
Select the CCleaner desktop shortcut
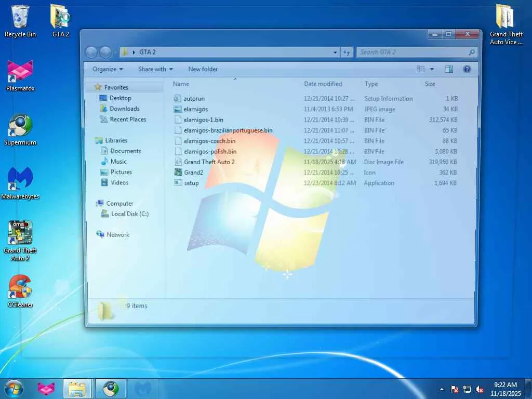(x=20, y=291)
